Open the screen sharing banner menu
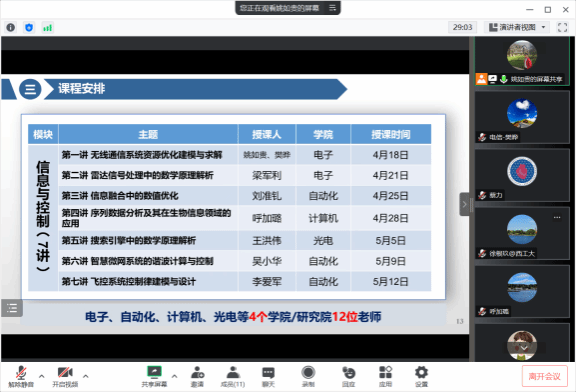This screenshot has width=576, height=392. pos(332,8)
